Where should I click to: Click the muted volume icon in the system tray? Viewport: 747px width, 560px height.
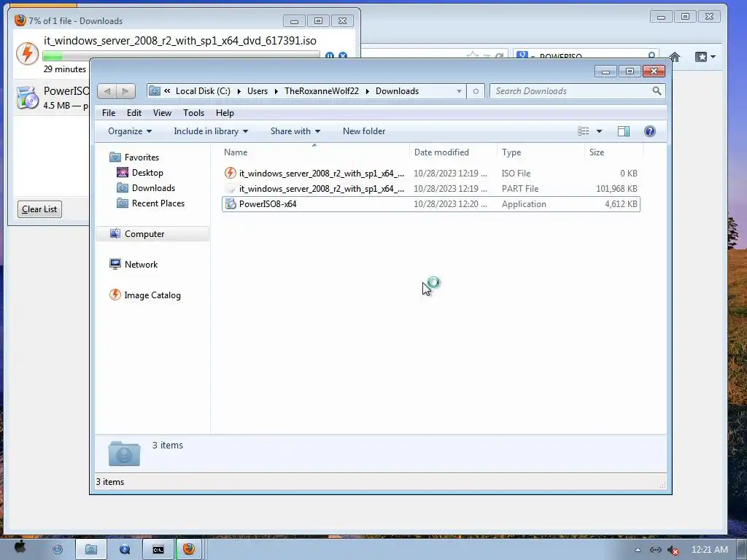point(673,550)
